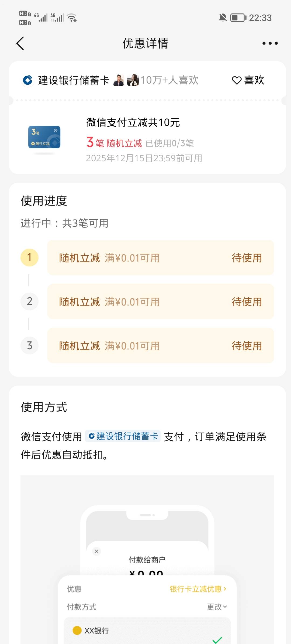The width and height of the screenshot is (291, 644).
Task: Tap the blue 3笔 coupon card thumbnail
Action: click(44, 137)
